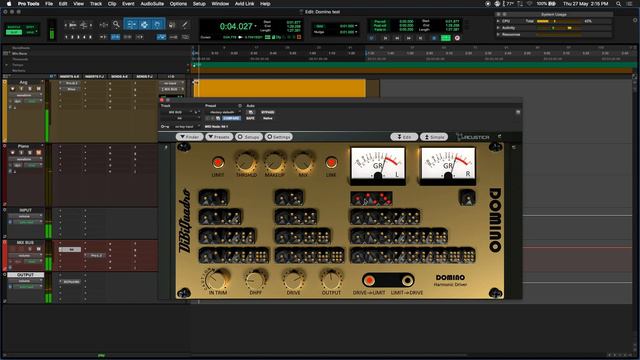Mute the Ang track

[x=38, y=89]
